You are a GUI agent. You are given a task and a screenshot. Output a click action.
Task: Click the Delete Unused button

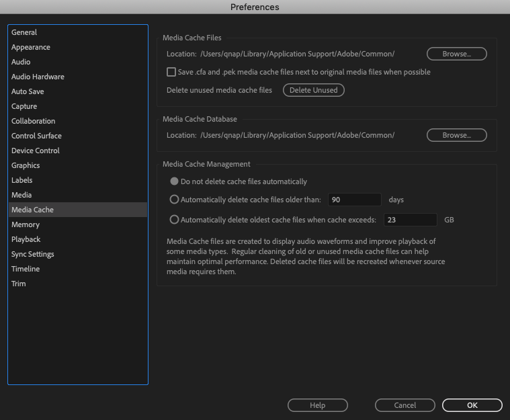[314, 90]
